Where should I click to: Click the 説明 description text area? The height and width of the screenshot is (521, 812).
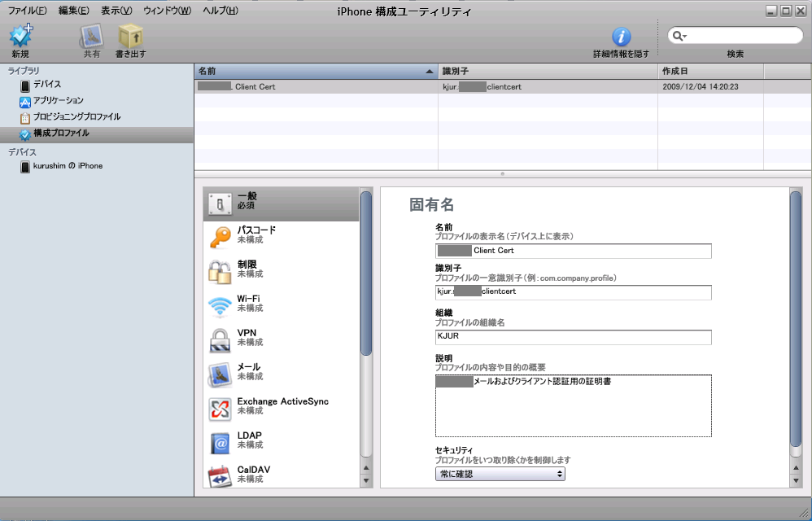(x=574, y=406)
